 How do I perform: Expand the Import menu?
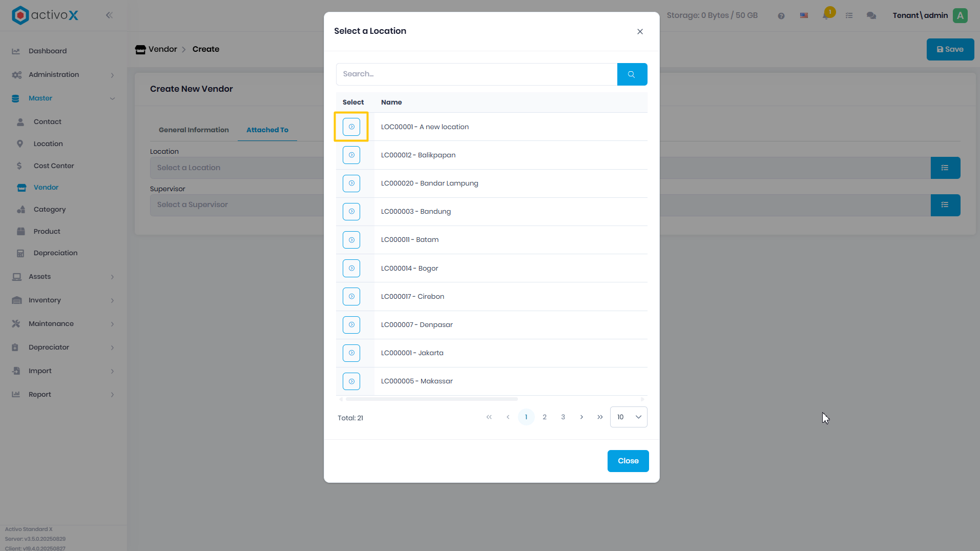(64, 371)
